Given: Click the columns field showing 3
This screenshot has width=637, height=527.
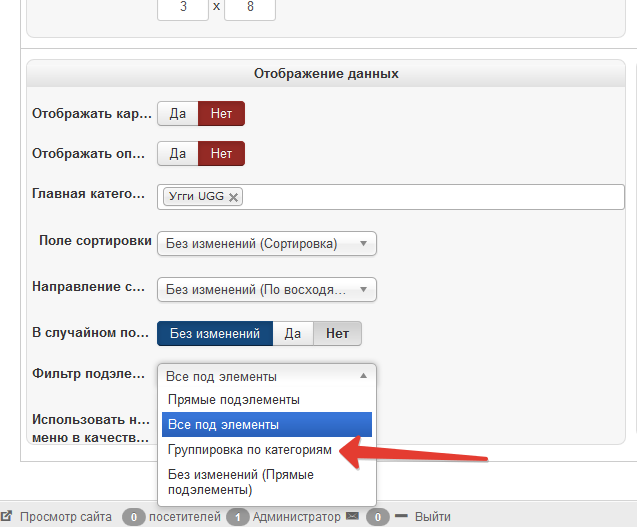Looking at the screenshot, I should click(183, 8).
